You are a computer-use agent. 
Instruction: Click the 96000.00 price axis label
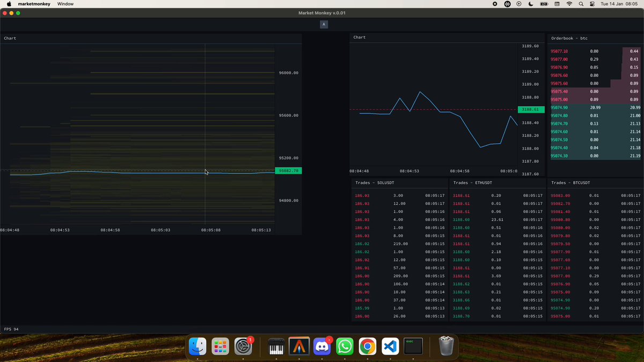point(289,73)
